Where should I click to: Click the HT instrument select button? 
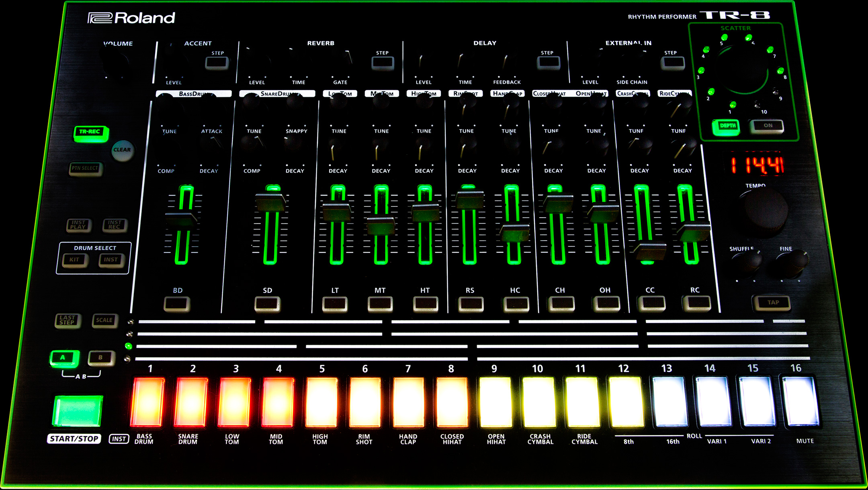click(x=426, y=304)
